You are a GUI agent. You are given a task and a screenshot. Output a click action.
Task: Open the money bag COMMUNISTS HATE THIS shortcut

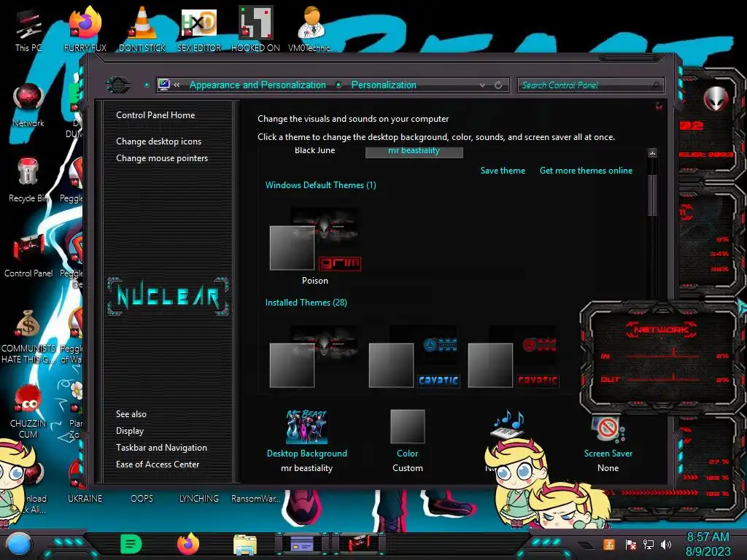[28, 335]
